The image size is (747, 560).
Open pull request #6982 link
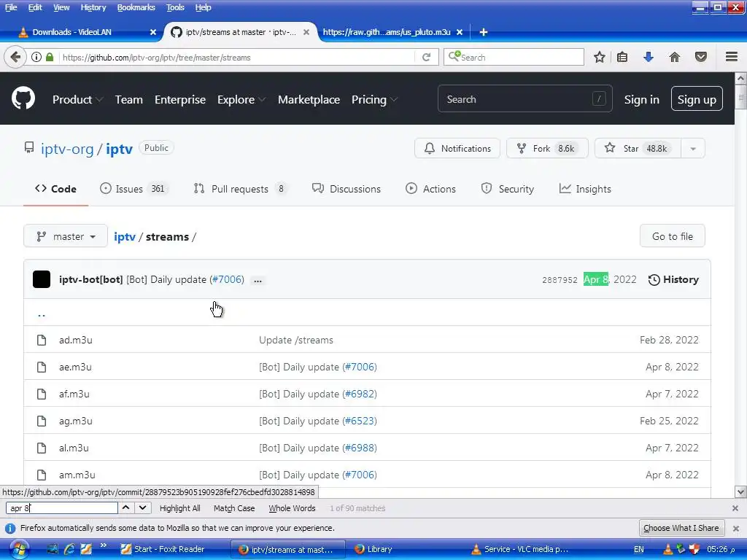(359, 394)
